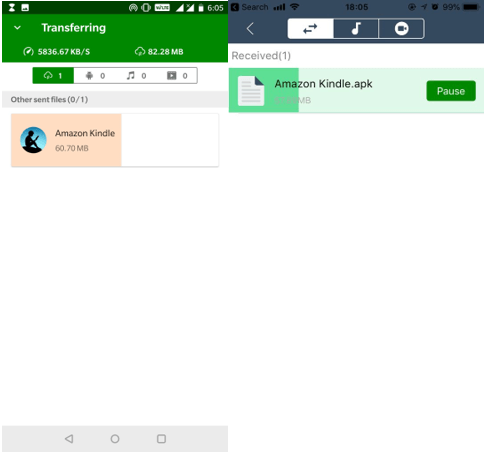Tap the transfer speed gauge icon

pyautogui.click(x=28, y=52)
